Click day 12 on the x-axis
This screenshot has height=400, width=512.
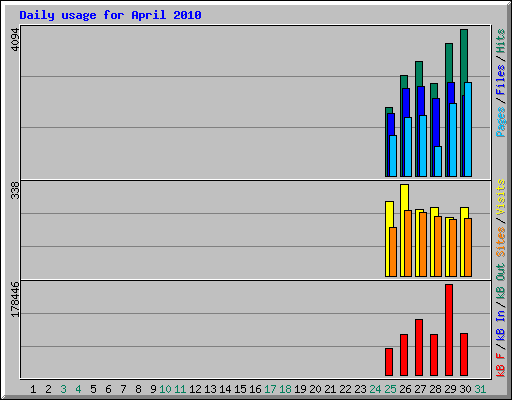coord(195,389)
